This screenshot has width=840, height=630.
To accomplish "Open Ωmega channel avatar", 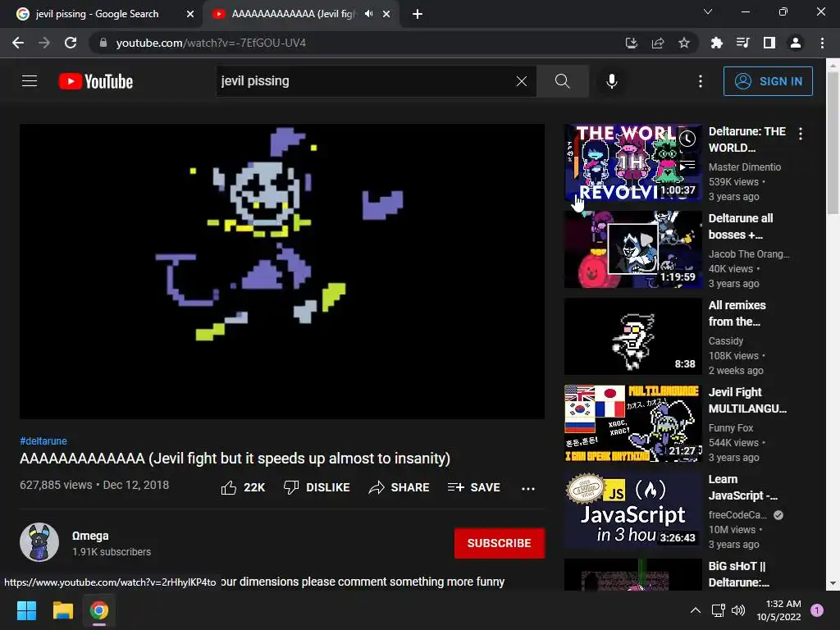I will pyautogui.click(x=39, y=542).
